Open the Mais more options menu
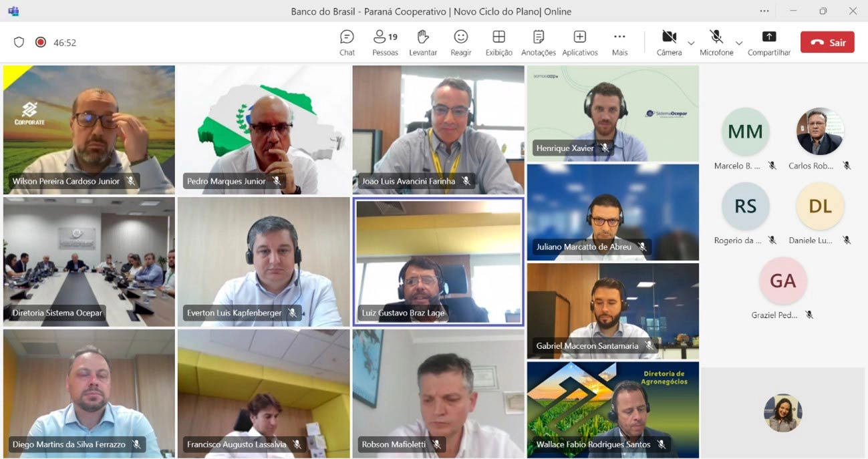Viewport: 868px width, 459px height. tap(619, 43)
